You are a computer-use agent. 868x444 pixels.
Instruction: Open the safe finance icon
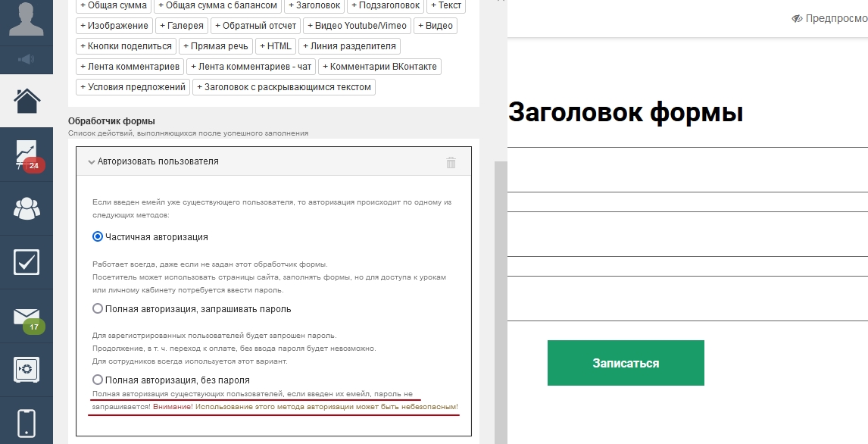[27, 370]
